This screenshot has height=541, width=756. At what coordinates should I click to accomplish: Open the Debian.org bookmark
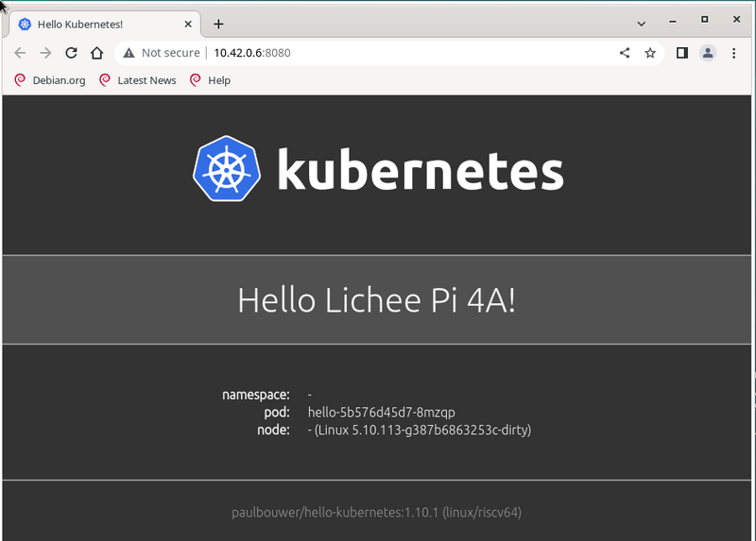click(x=50, y=80)
